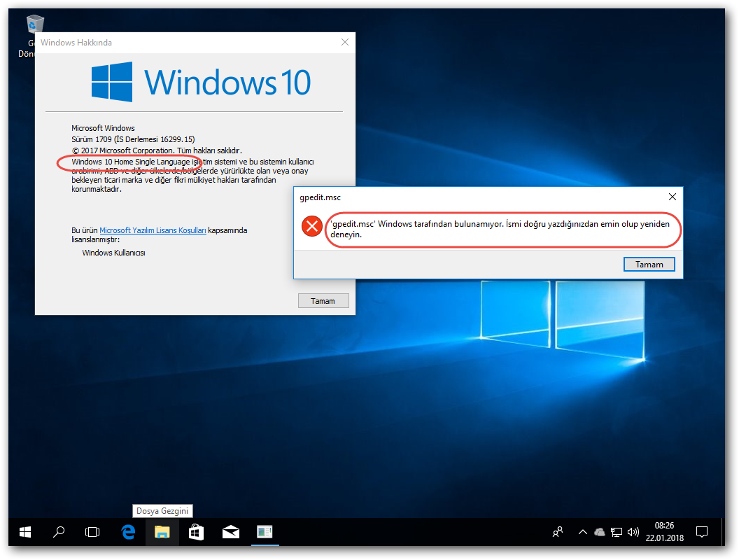Click Tamam in Windows Hakkında window
The width and height of the screenshot is (739, 560).
323,301
